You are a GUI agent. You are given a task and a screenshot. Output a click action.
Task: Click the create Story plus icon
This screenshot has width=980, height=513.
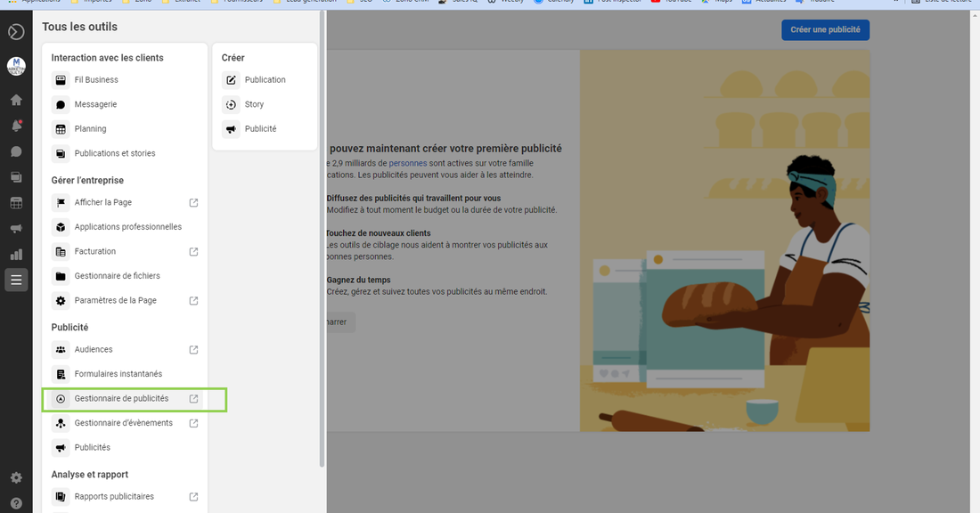click(x=231, y=104)
